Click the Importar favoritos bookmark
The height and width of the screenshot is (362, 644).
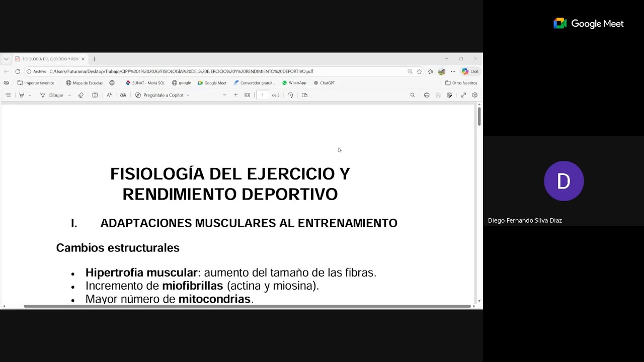click(36, 83)
